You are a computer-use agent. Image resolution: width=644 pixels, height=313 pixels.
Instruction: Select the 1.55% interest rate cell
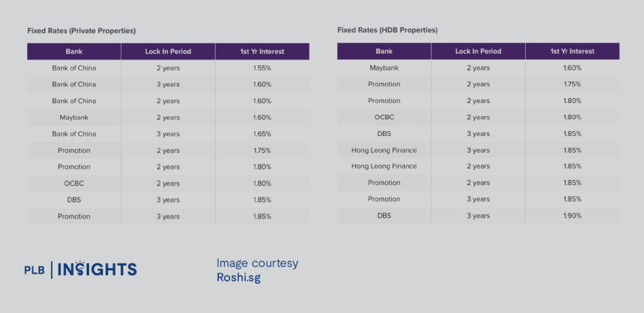point(262,68)
